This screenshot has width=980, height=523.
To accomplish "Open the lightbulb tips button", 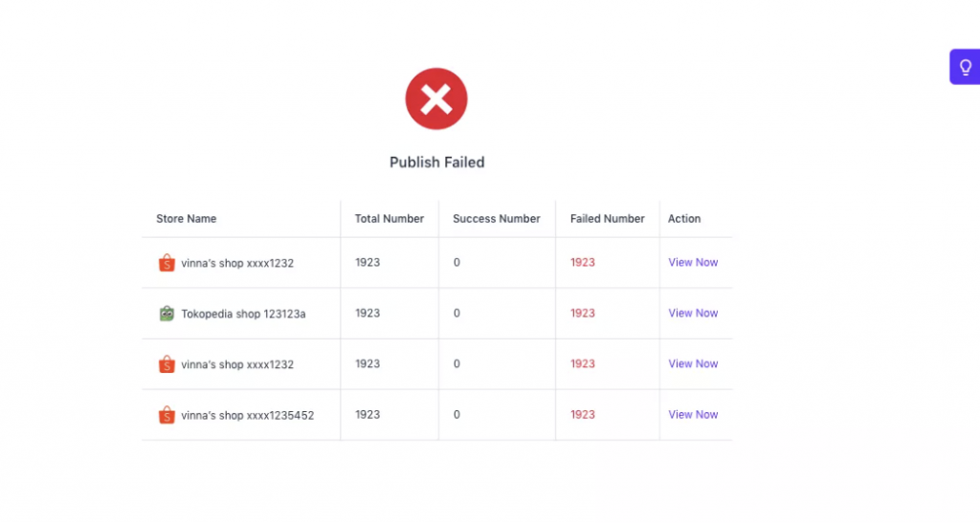I will click(x=965, y=67).
